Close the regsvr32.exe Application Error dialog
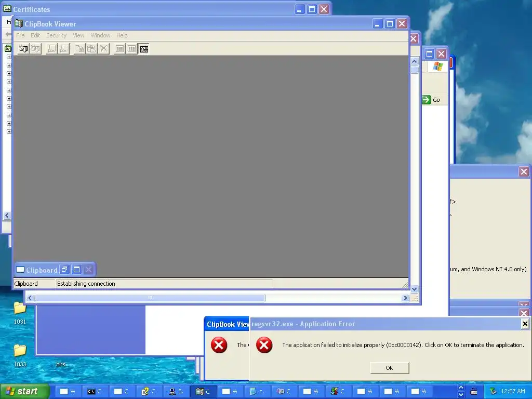 click(525, 324)
